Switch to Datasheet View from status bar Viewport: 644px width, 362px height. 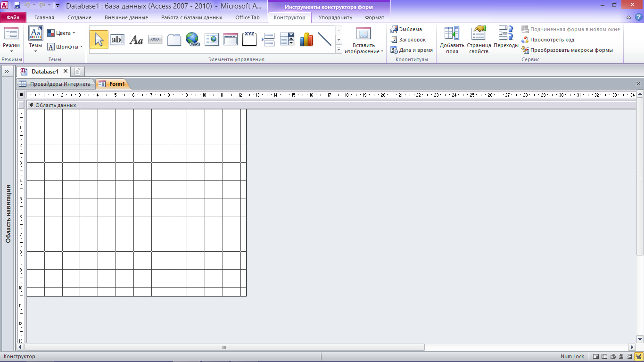pos(604,356)
